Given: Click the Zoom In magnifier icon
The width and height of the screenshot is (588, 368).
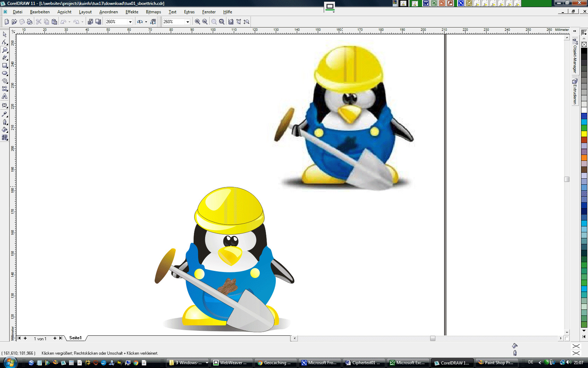Looking at the screenshot, I should 197,22.
